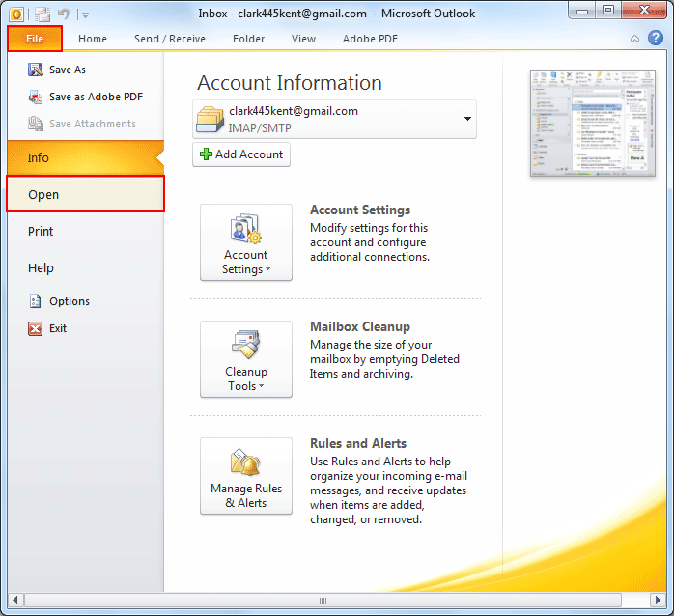Click the Send/Receive quick access icon
The image size is (674, 616).
click(x=42, y=14)
